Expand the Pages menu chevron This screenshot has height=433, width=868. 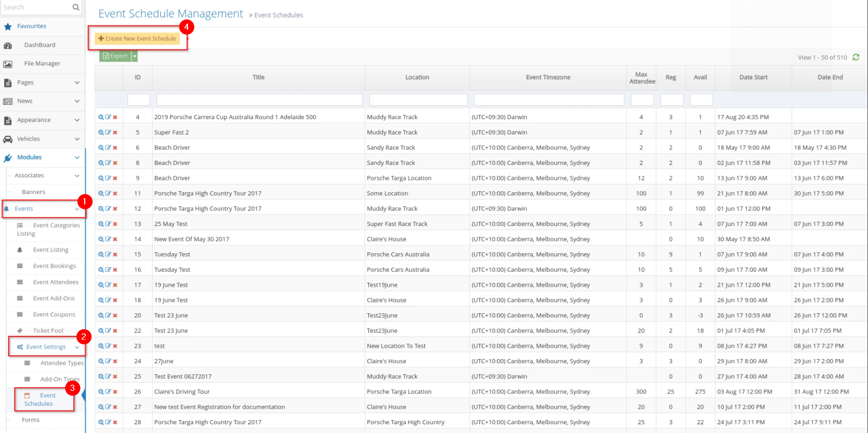(77, 83)
